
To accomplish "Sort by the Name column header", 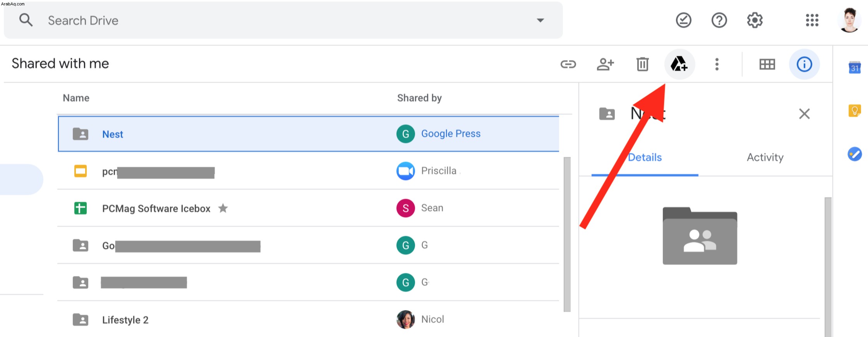I will click(x=76, y=98).
